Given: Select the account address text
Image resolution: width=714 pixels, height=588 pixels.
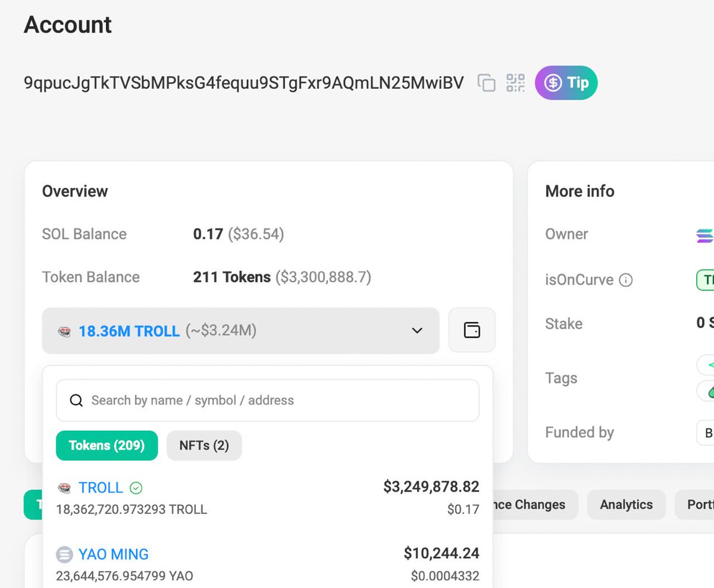Looking at the screenshot, I should click(244, 83).
